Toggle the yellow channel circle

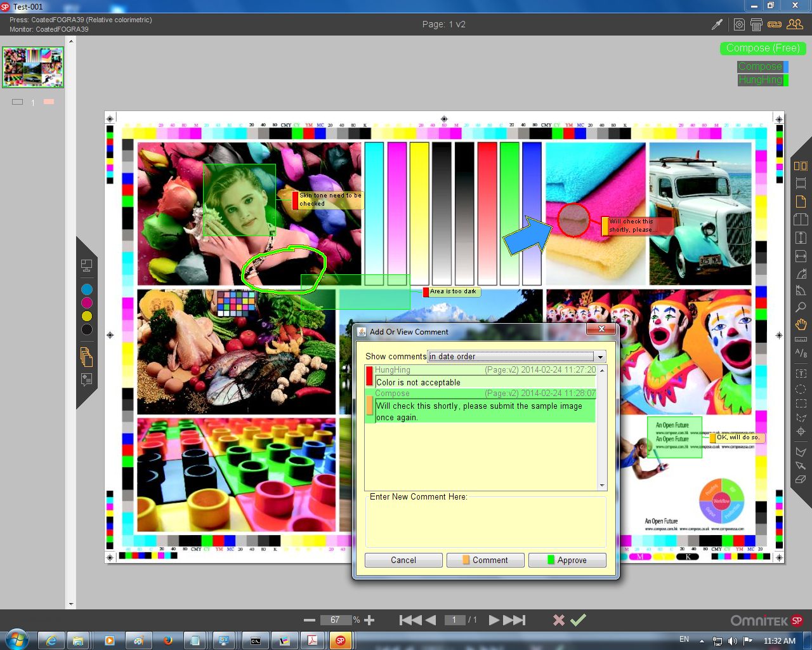[x=87, y=316]
